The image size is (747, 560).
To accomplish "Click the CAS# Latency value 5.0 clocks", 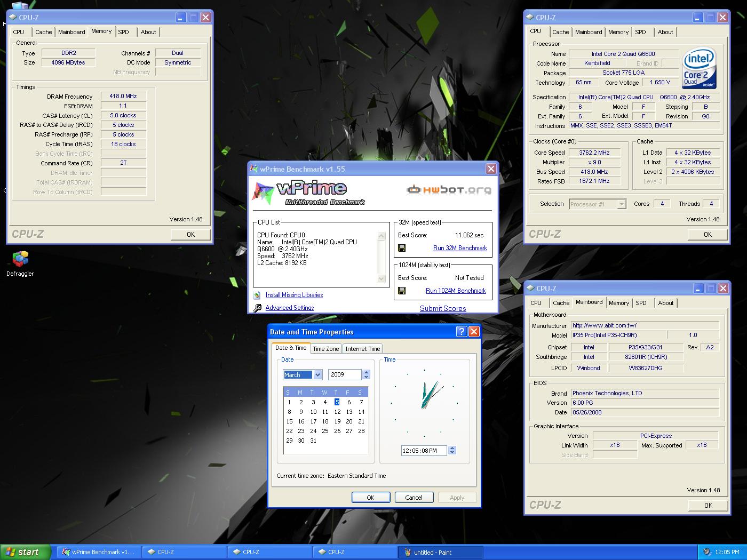I will point(123,115).
